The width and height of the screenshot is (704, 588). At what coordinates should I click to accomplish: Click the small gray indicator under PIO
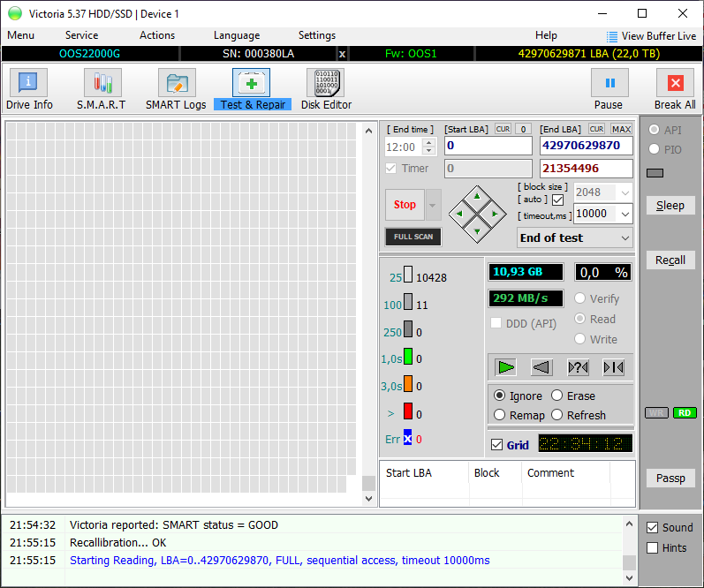coord(655,173)
